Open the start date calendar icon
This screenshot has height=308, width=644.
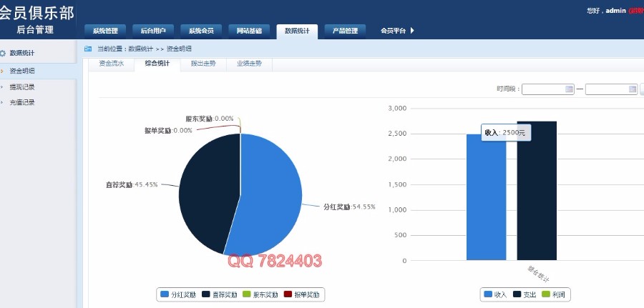tap(570, 89)
